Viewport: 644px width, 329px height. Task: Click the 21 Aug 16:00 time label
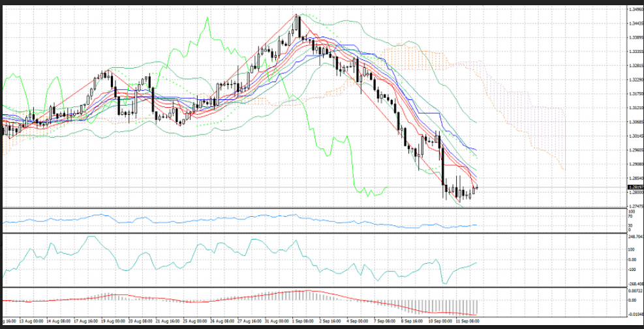point(169,321)
